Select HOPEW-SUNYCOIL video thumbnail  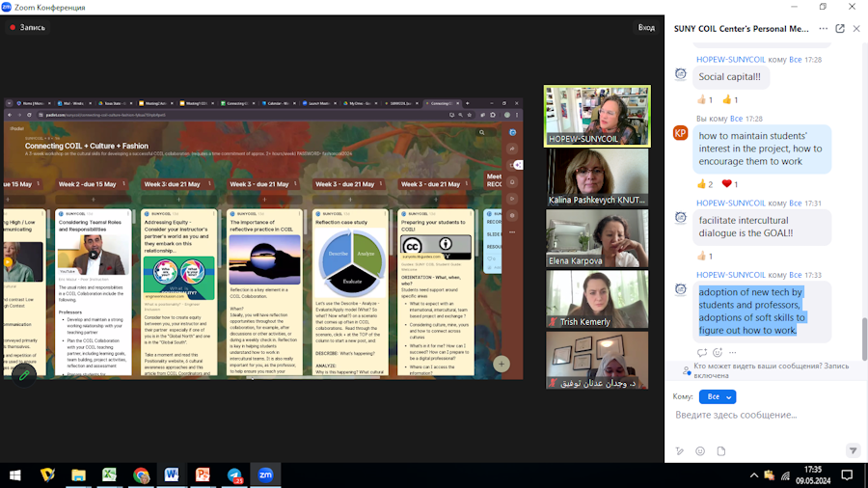[597, 116]
